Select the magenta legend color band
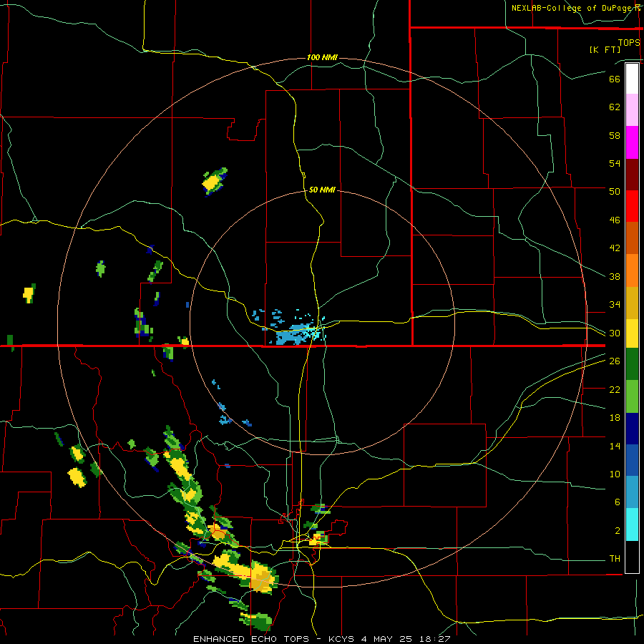The width and height of the screenshot is (644, 644). (x=632, y=142)
